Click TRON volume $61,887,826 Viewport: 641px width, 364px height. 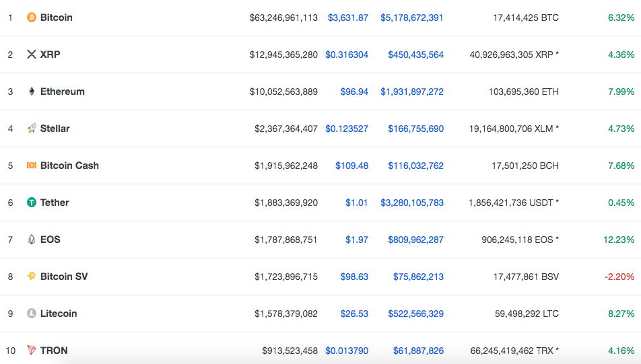(418, 351)
